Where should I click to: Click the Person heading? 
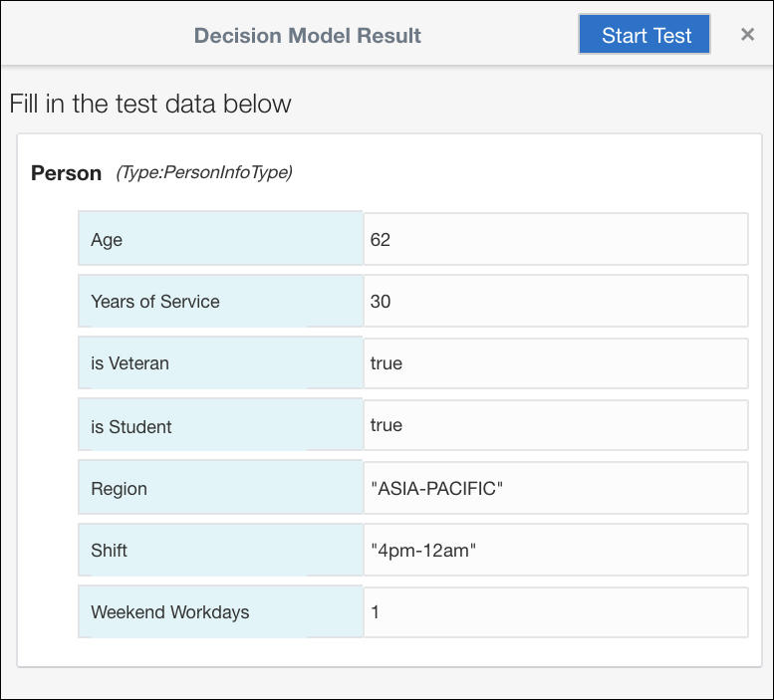point(67,173)
